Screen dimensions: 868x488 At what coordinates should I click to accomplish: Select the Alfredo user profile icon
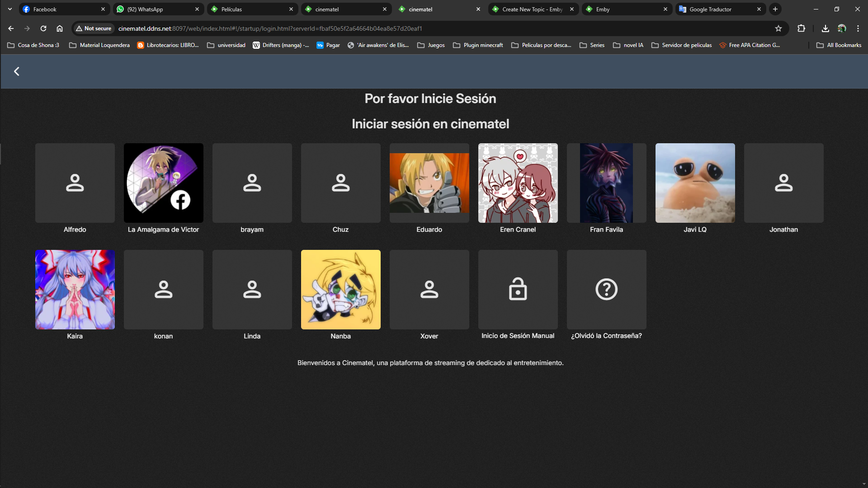point(75,183)
